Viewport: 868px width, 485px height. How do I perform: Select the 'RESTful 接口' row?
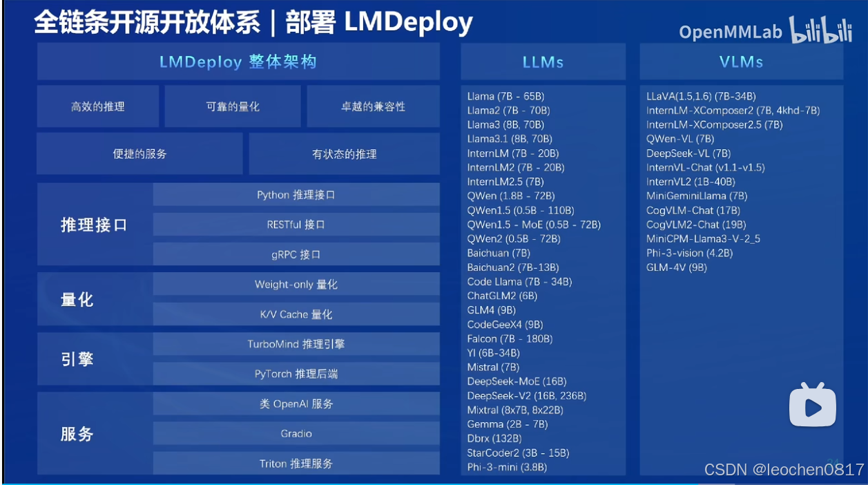point(296,225)
